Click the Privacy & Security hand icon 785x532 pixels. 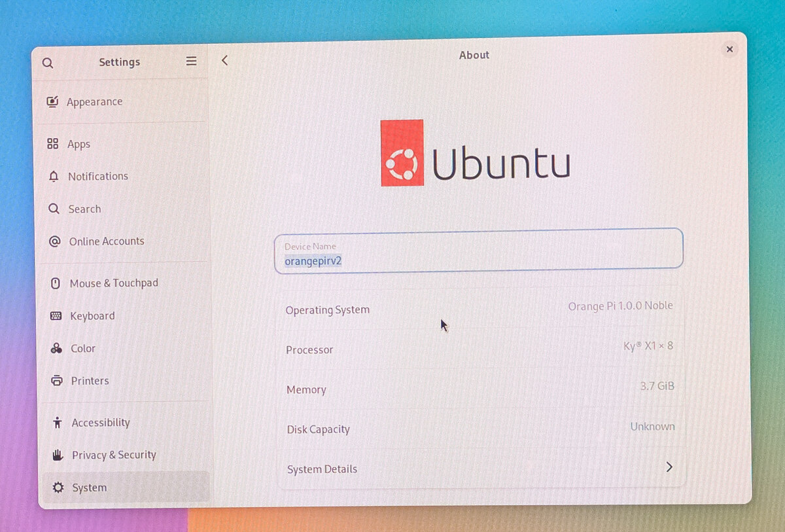coord(58,455)
